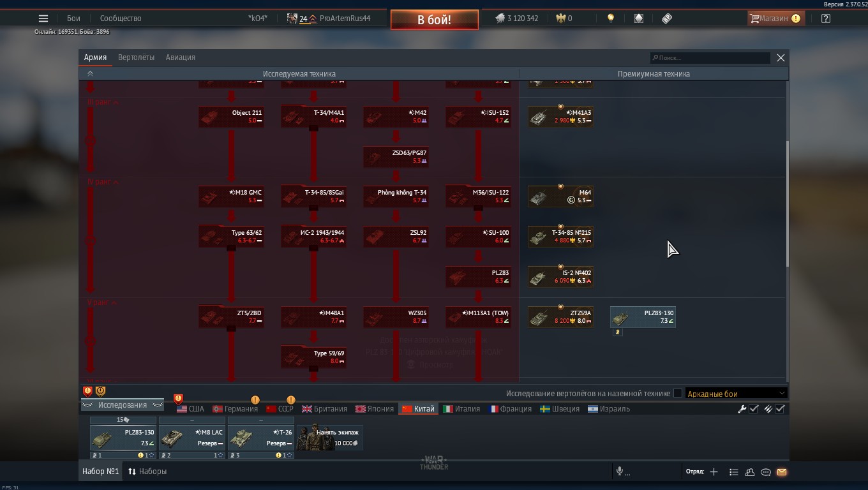The height and width of the screenshot is (490, 868).
Task: Expand the ИС-2 1943/1944 vehicle group
Action: pyautogui.click(x=313, y=237)
